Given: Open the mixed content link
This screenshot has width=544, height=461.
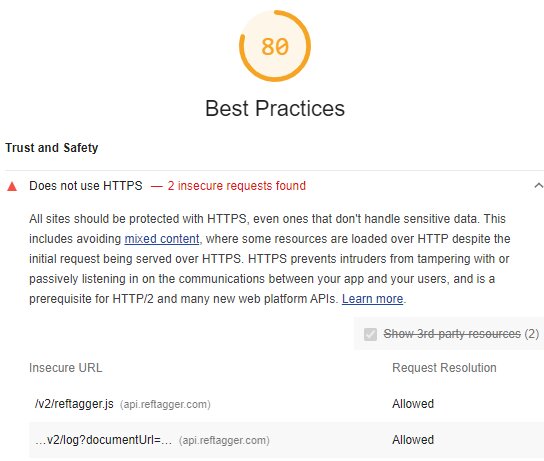Looking at the screenshot, I should 162,239.
